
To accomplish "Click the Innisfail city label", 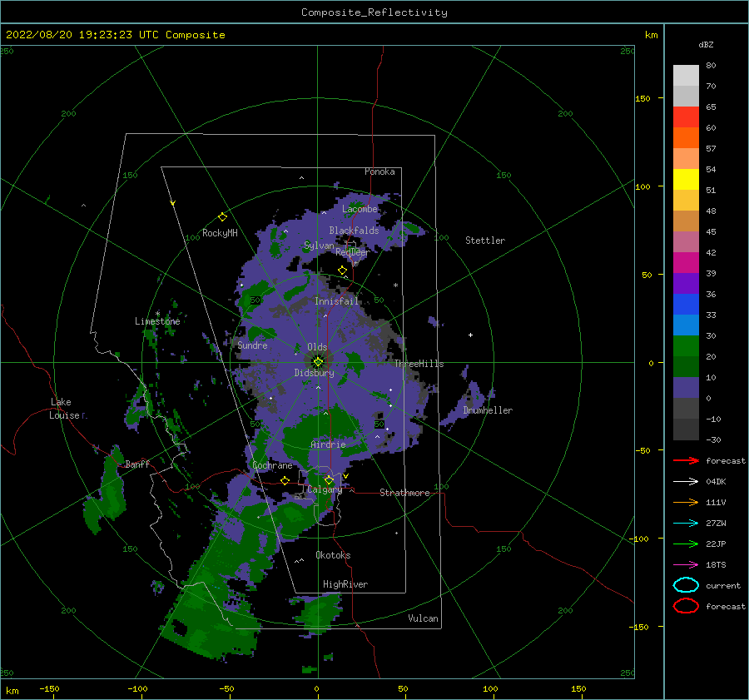I will (x=336, y=301).
